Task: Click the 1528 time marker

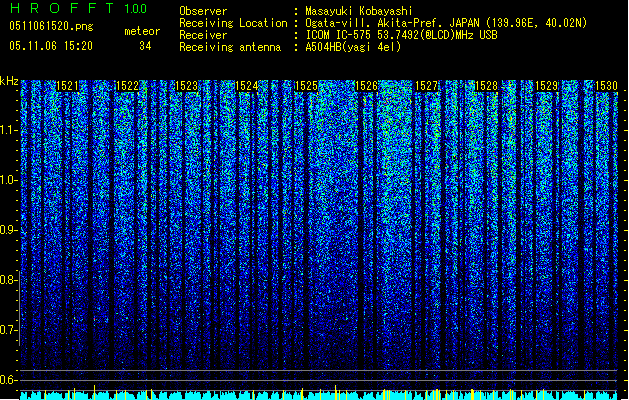Action: click(x=486, y=86)
